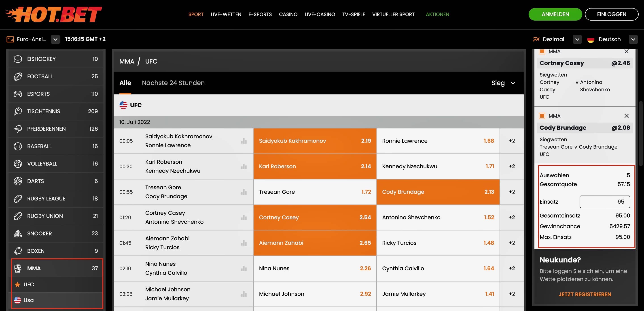Open the Euro-Ansicht view dropdown

click(x=55, y=39)
